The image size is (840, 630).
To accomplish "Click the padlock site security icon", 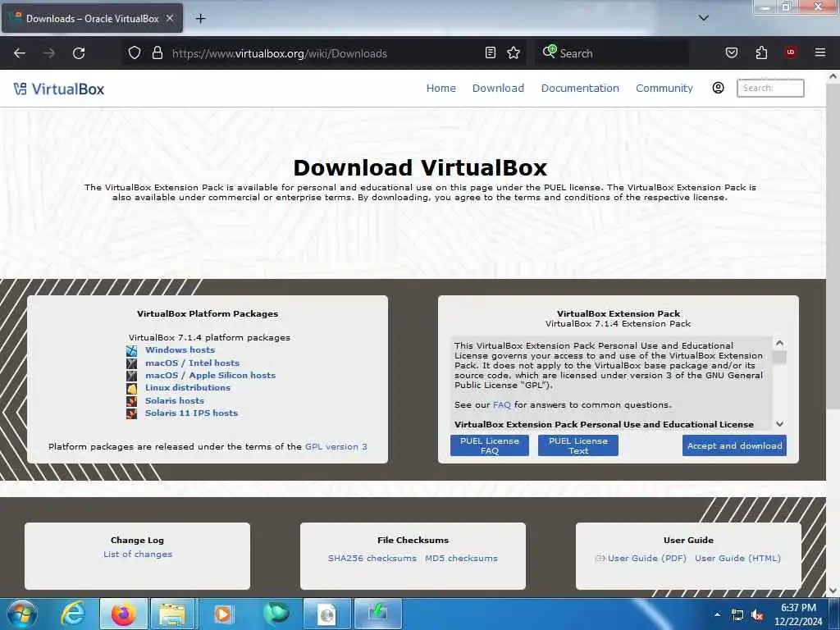I will (x=157, y=53).
